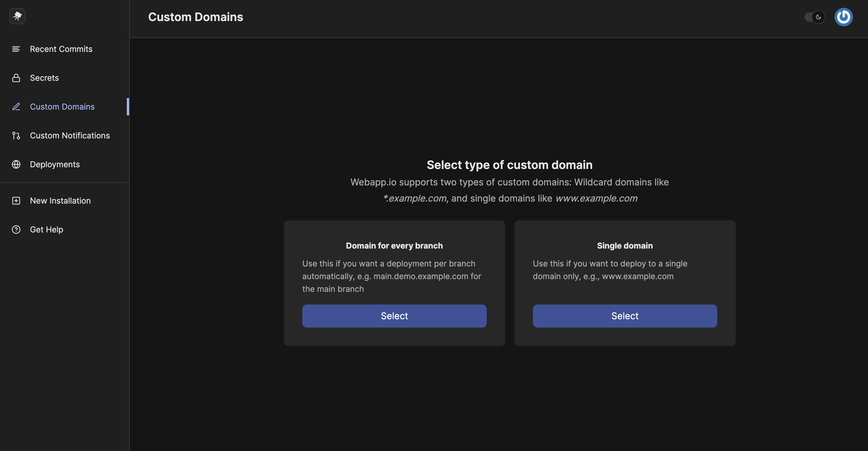Click the 'main.demo.example.com' description text
The image size is (868, 451).
coord(421,277)
